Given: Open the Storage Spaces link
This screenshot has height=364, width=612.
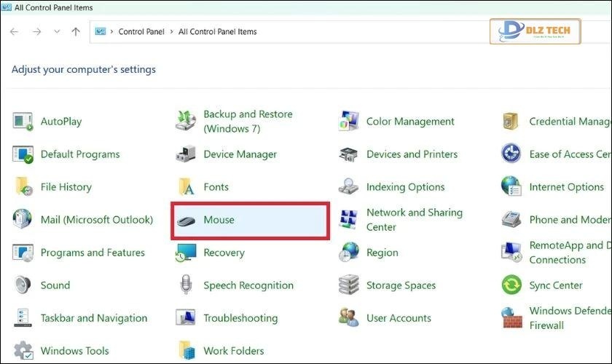Looking at the screenshot, I should coord(401,285).
